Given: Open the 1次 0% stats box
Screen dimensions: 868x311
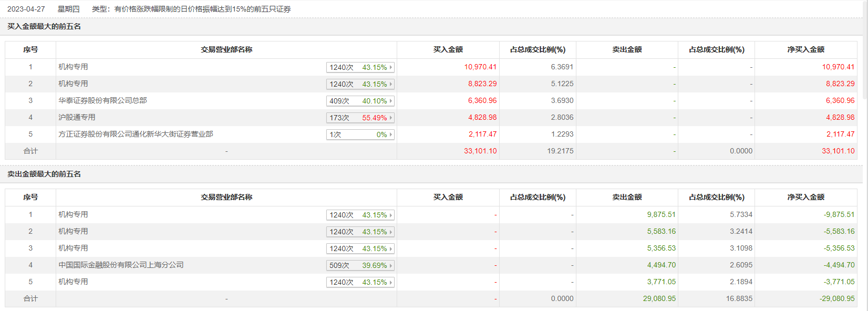Looking at the screenshot, I should (358, 134).
